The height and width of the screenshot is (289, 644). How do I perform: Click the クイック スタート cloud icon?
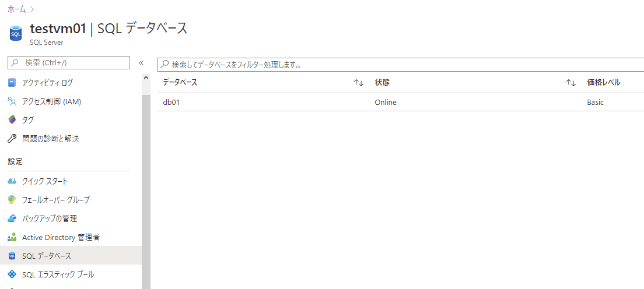coord(12,181)
